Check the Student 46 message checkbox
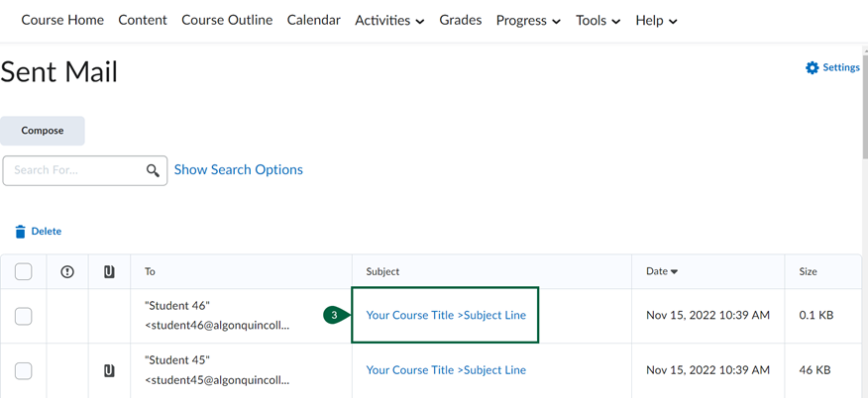The width and height of the screenshot is (868, 398). (23, 316)
